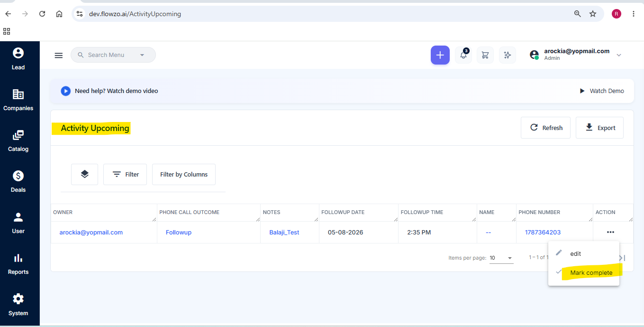
Task: Open Chrome three-dot menu
Action: point(634,14)
